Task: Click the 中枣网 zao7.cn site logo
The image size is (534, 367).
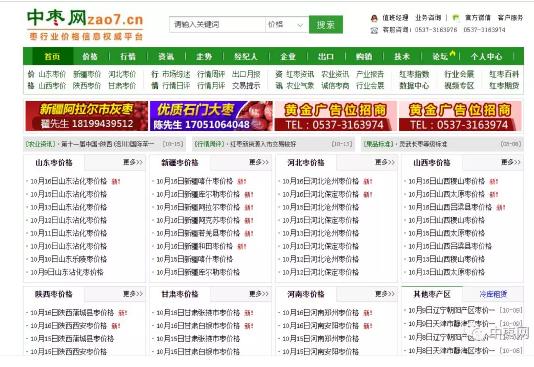Action: (85, 25)
